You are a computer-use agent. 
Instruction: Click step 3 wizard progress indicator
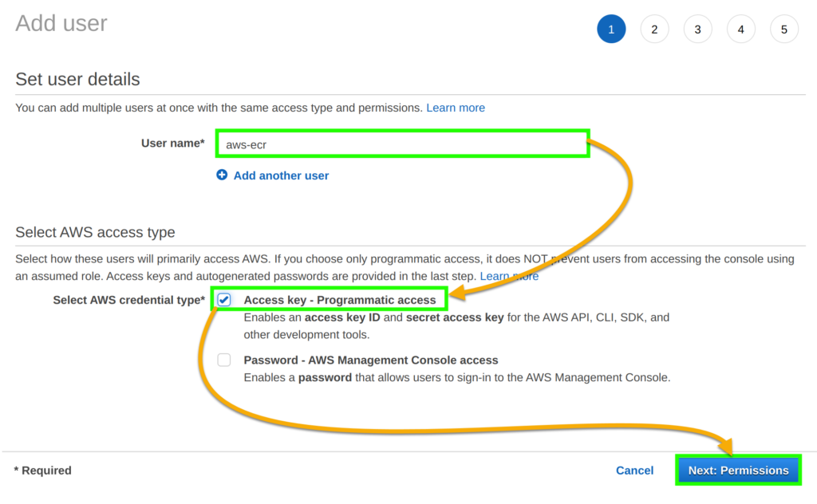697,29
